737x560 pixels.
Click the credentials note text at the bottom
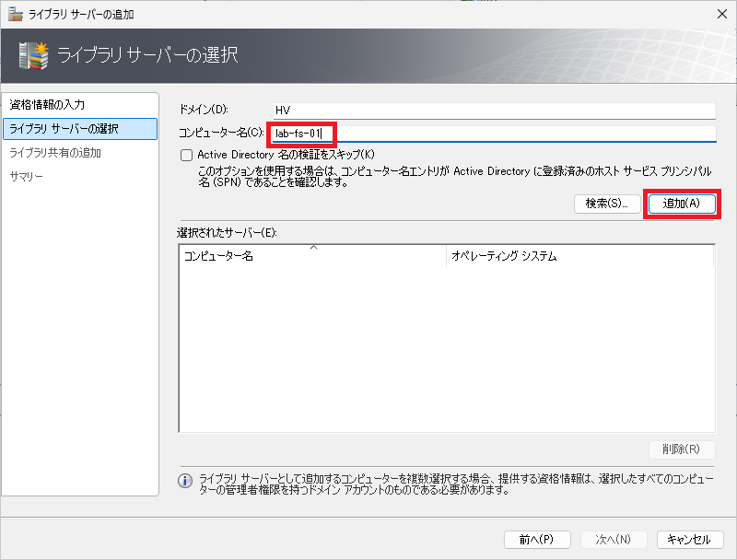click(x=456, y=484)
